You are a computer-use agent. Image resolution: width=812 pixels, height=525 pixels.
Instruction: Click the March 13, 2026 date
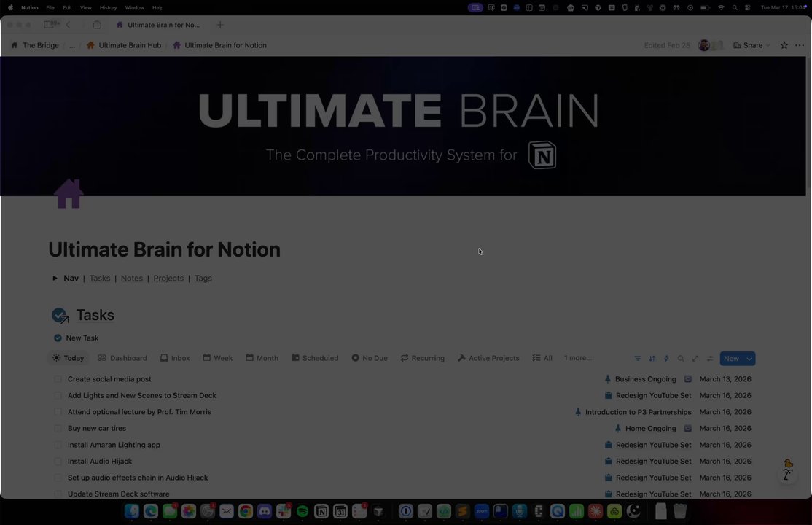pos(725,379)
